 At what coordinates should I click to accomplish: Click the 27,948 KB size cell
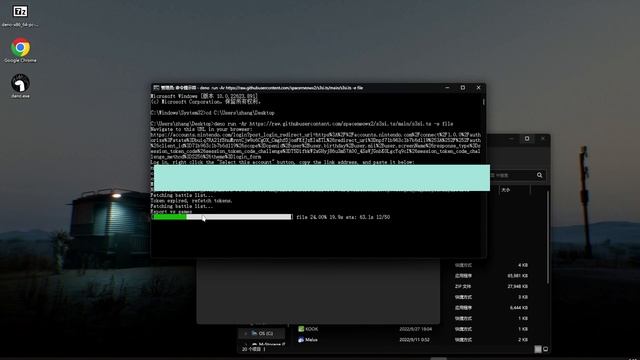518,287
